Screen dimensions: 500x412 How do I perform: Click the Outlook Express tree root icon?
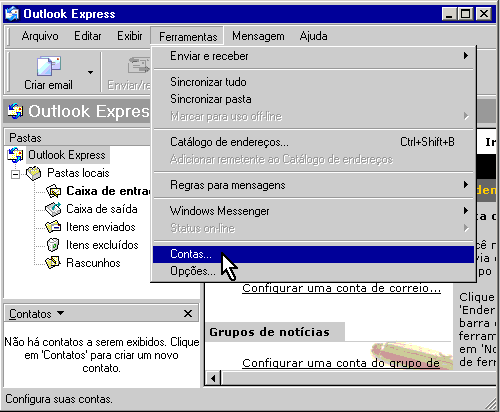pyautogui.click(x=15, y=155)
